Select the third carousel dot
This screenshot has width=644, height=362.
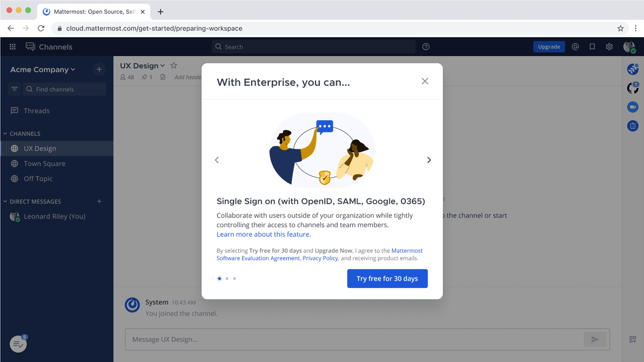(235, 278)
